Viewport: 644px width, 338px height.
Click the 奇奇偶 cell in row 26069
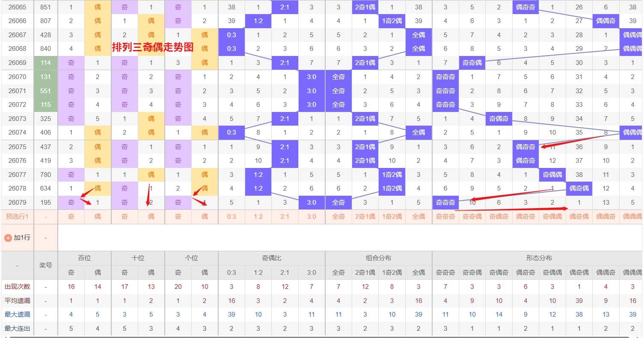pos(472,63)
